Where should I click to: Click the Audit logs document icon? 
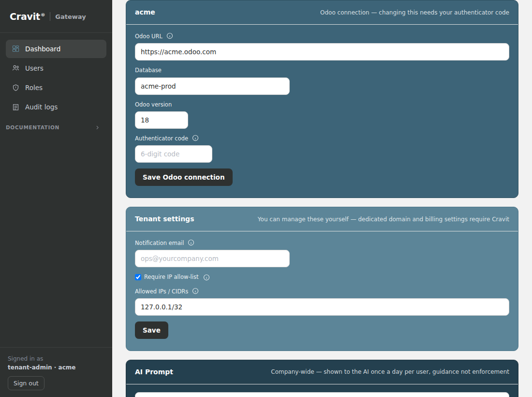click(15, 107)
